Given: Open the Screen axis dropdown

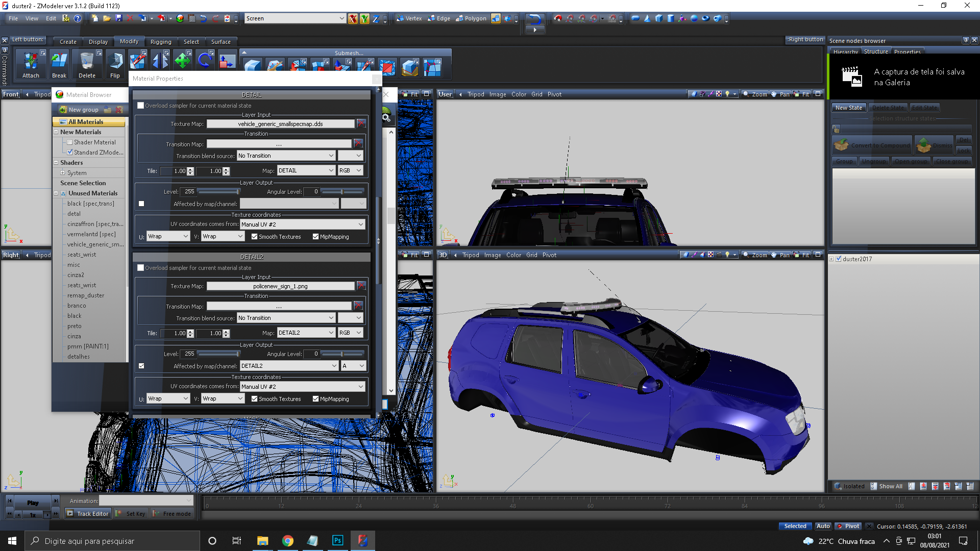Looking at the screenshot, I should (x=341, y=18).
